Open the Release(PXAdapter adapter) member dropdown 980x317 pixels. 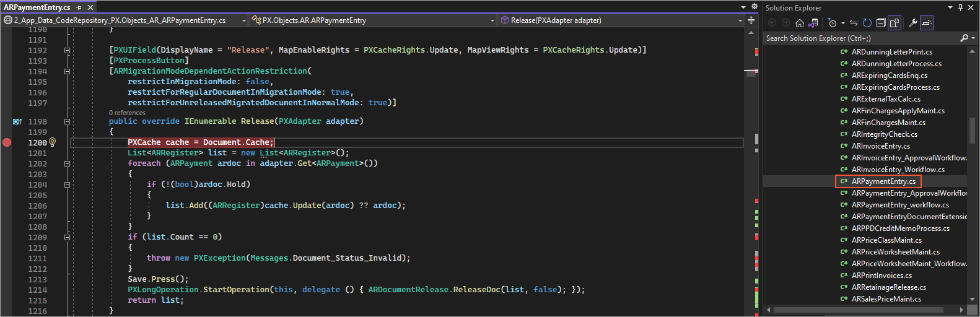(740, 20)
